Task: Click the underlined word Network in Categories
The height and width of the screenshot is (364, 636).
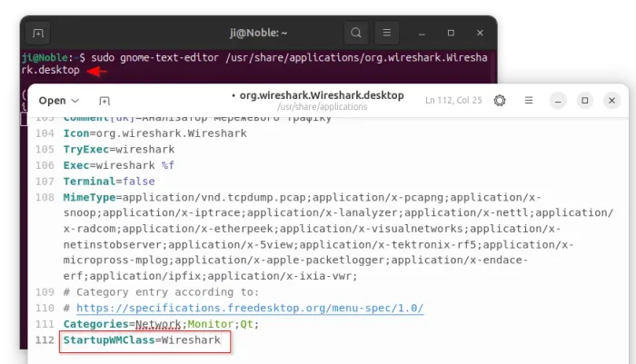Action: click(x=158, y=324)
